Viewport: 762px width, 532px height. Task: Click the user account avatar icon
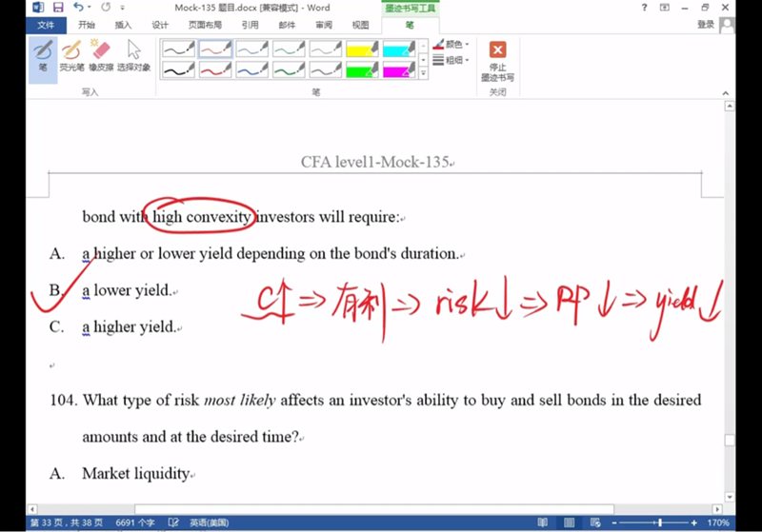[x=727, y=26]
